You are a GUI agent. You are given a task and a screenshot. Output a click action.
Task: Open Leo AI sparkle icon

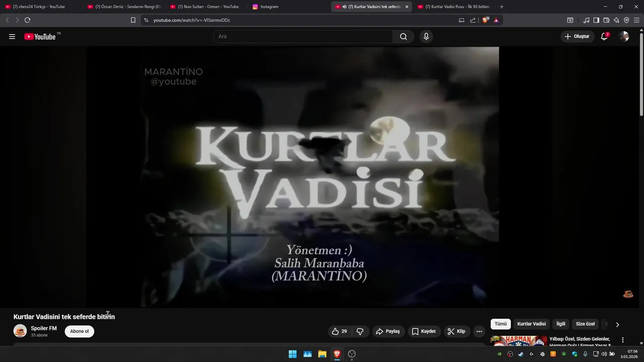[616, 20]
